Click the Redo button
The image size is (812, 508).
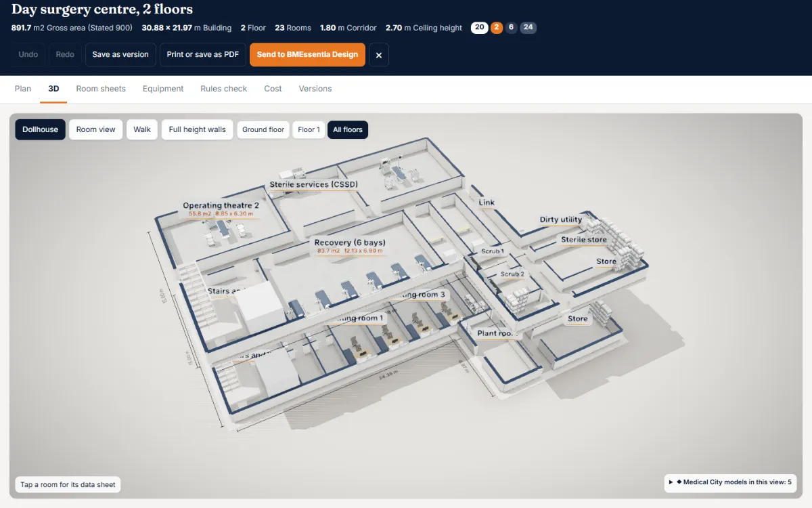pyautogui.click(x=65, y=55)
